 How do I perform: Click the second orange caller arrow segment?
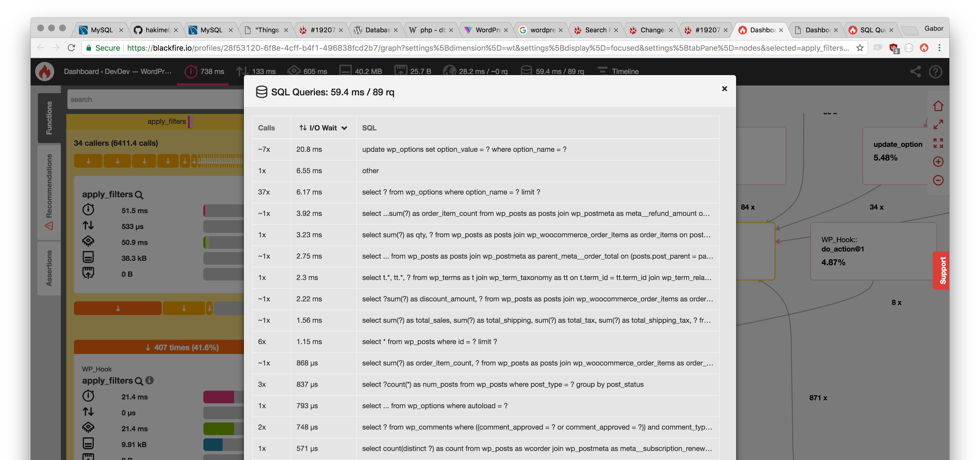117,161
